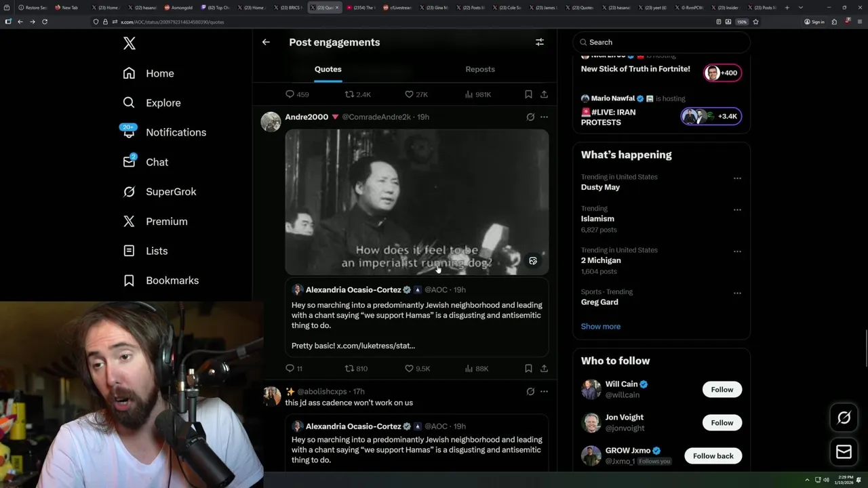Open the Andre2000 display name

pyautogui.click(x=307, y=117)
